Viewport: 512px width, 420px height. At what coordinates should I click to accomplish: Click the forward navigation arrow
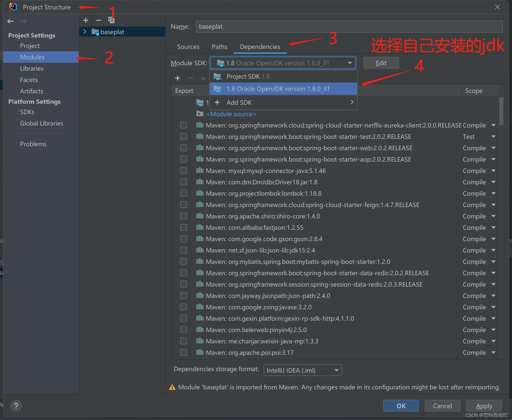[x=23, y=21]
